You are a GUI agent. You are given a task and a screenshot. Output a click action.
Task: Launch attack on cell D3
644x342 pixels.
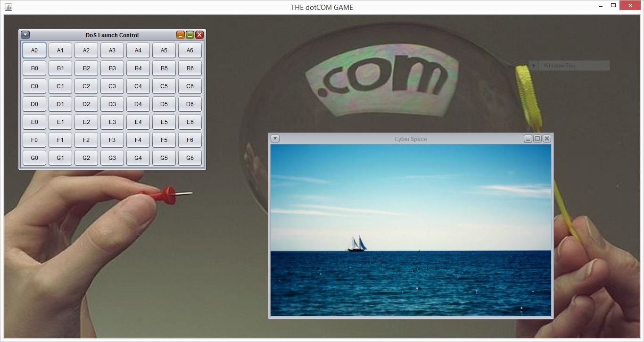112,104
